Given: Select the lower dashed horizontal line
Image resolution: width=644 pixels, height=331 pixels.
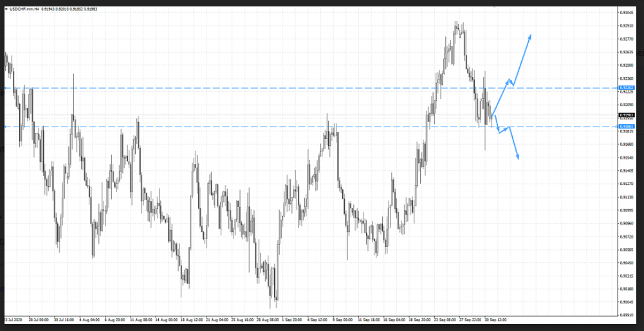Looking at the screenshot, I should 257,127.
